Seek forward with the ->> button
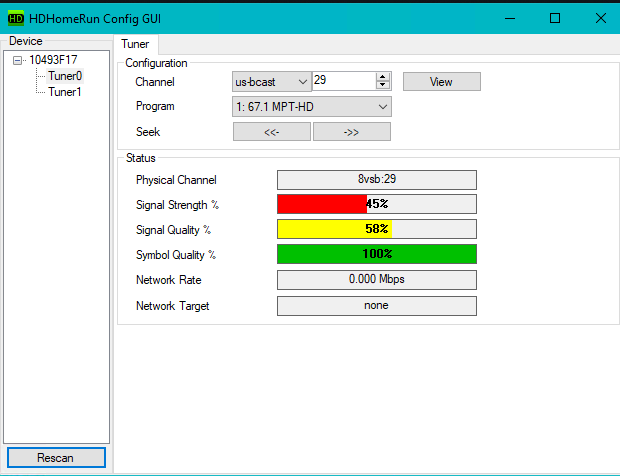Image resolution: width=620 pixels, height=476 pixels. [x=352, y=132]
